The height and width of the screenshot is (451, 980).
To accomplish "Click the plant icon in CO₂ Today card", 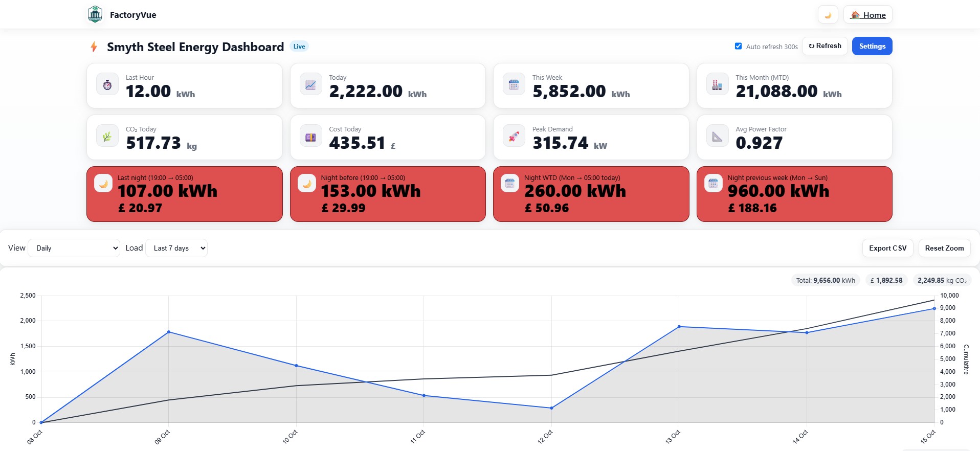I will [107, 137].
